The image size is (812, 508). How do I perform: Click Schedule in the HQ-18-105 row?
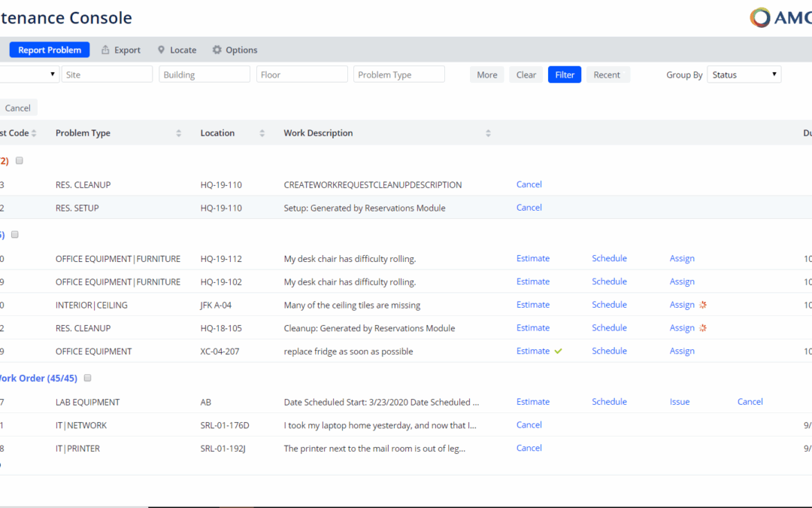click(609, 327)
